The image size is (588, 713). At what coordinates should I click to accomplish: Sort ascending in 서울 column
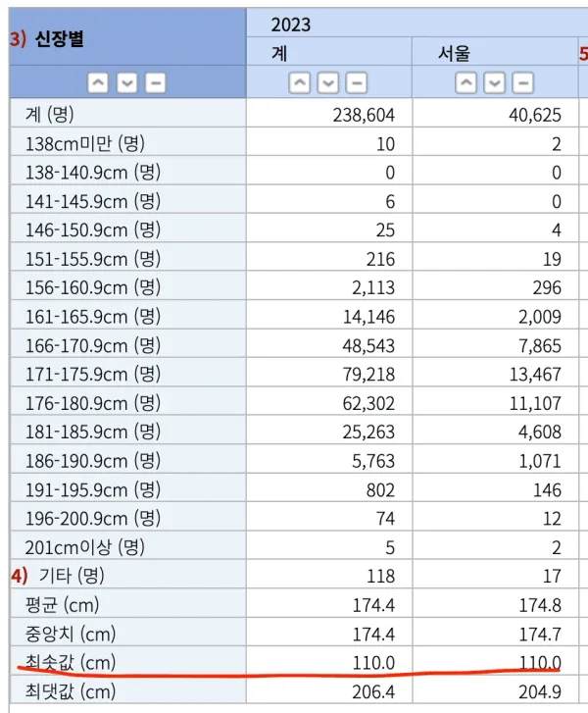tap(465, 83)
